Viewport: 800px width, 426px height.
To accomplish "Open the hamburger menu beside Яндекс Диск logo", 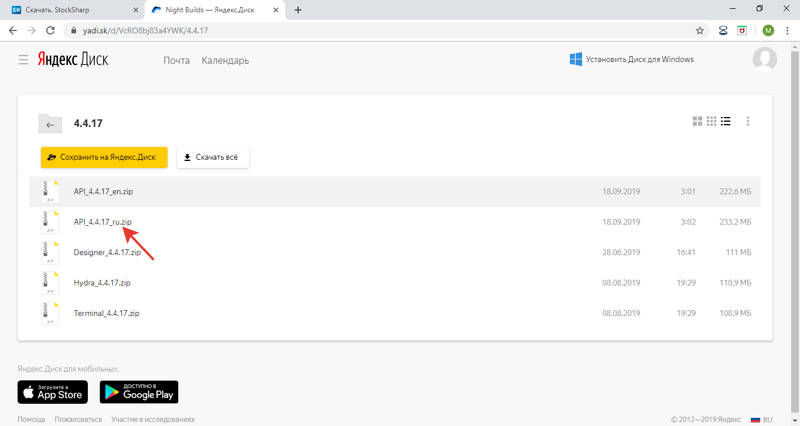I will 23,60.
